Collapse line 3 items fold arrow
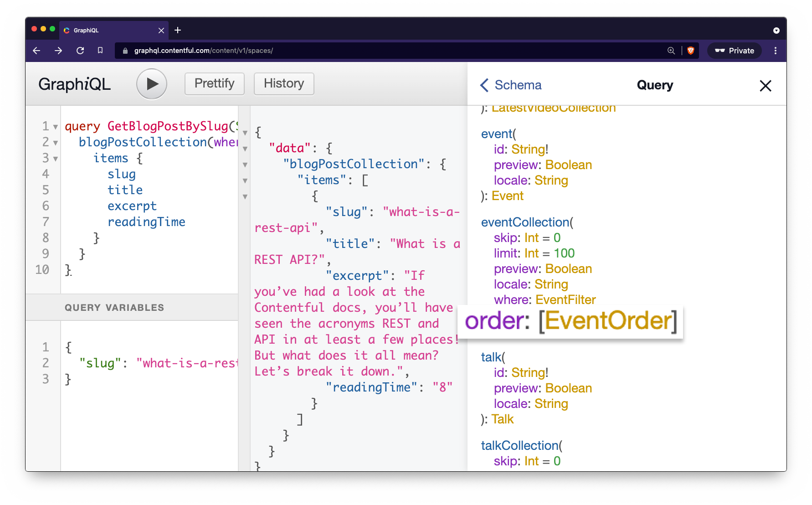This screenshot has height=505, width=812. 56,159
